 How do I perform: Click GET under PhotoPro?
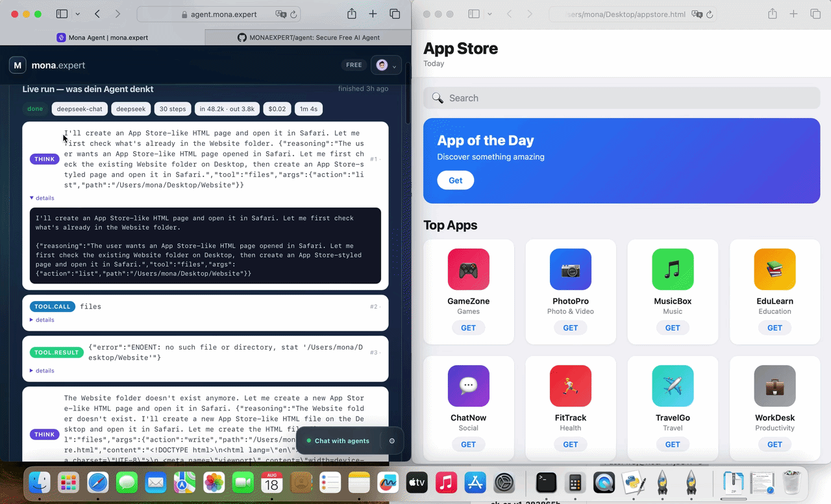coord(570,328)
